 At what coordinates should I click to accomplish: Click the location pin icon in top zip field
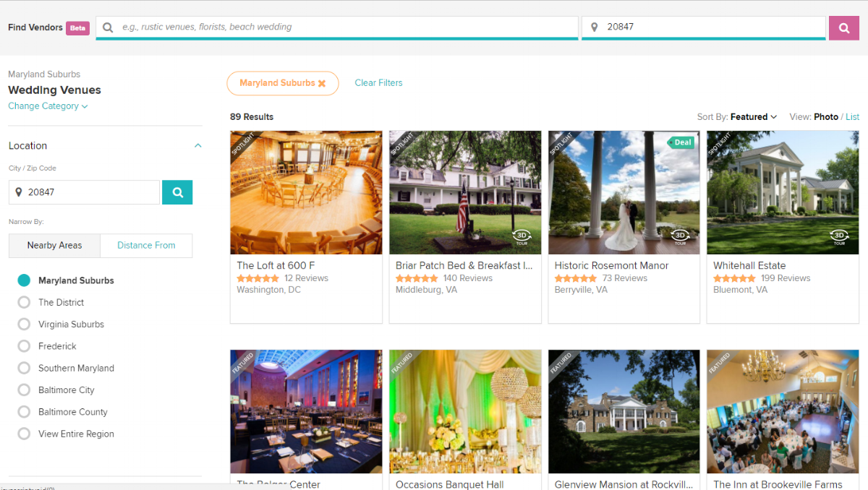point(595,27)
